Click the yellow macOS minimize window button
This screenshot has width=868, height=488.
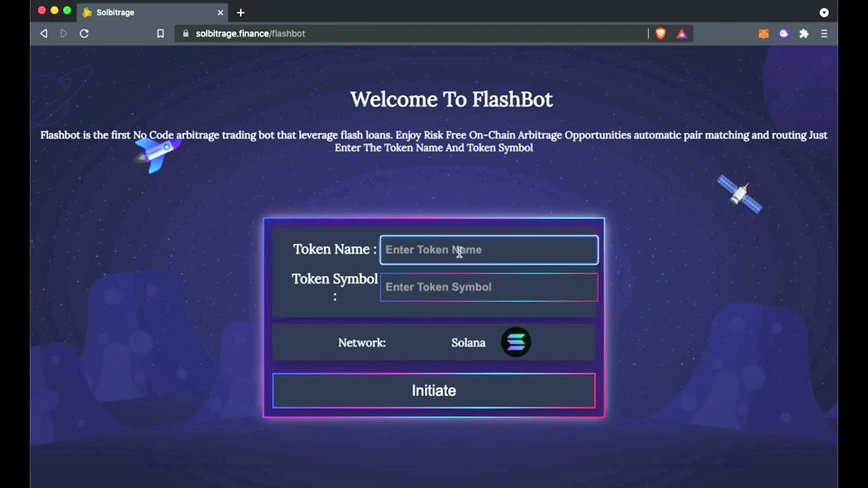pyautogui.click(x=54, y=10)
